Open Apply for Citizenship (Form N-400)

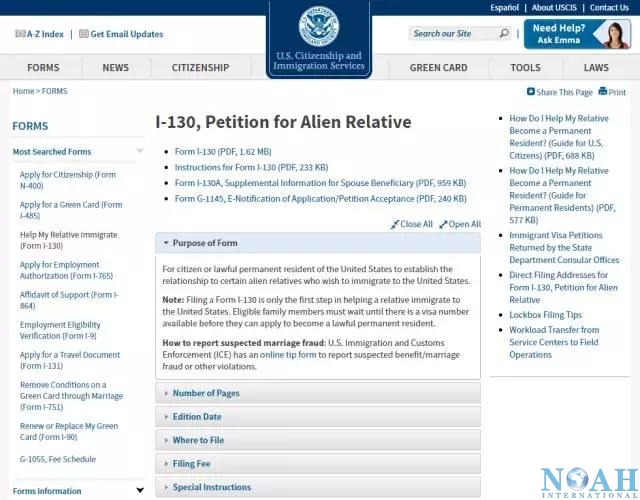[68, 180]
